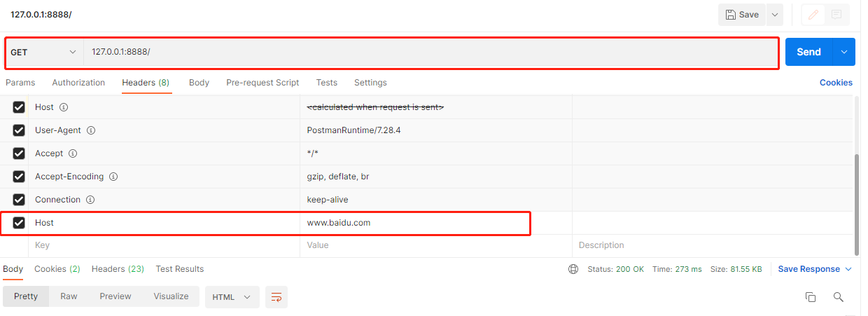The height and width of the screenshot is (316, 868).
Task: Toggle line wrap icon in response
Action: (276, 297)
